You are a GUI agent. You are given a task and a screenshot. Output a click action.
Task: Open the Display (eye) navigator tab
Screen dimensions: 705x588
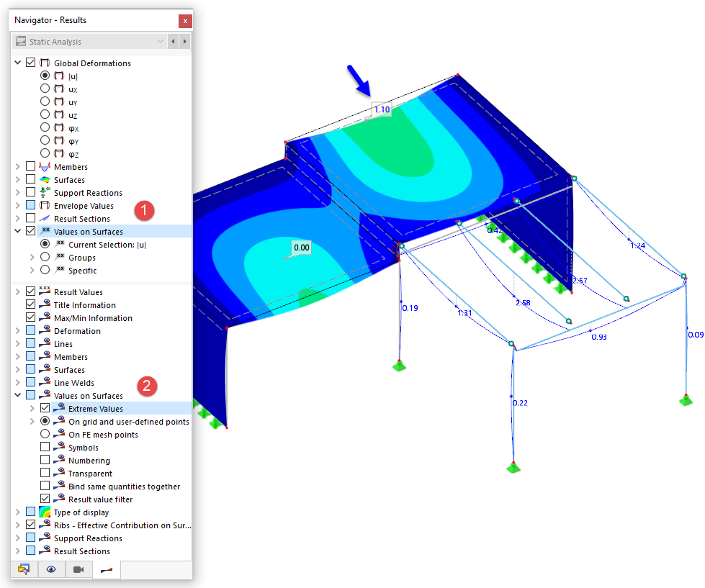click(x=51, y=569)
